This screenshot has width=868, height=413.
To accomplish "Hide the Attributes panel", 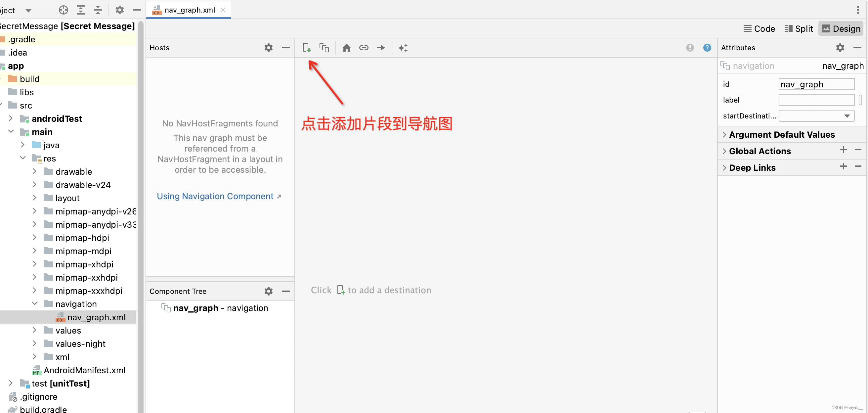I will 857,48.
